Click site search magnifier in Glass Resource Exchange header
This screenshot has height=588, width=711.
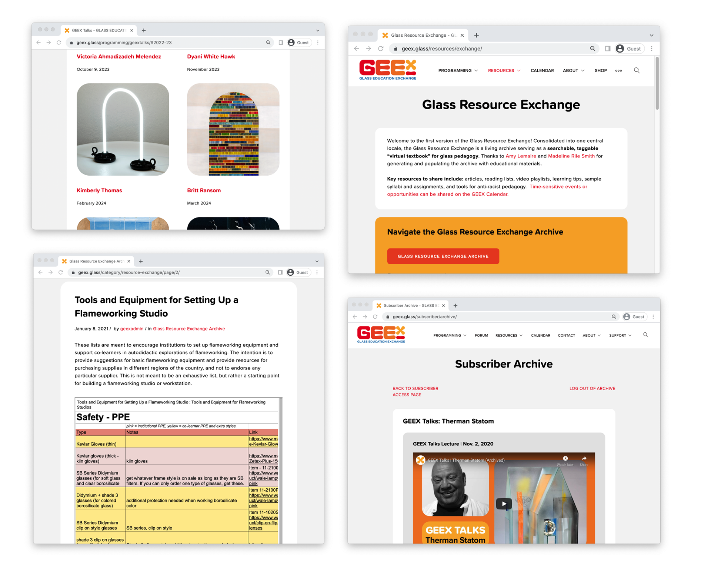click(x=637, y=70)
